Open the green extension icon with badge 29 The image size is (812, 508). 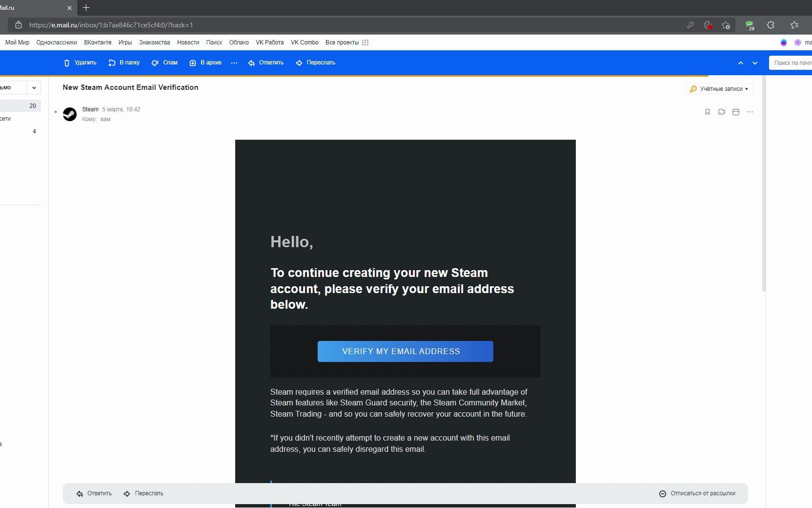[750, 25]
